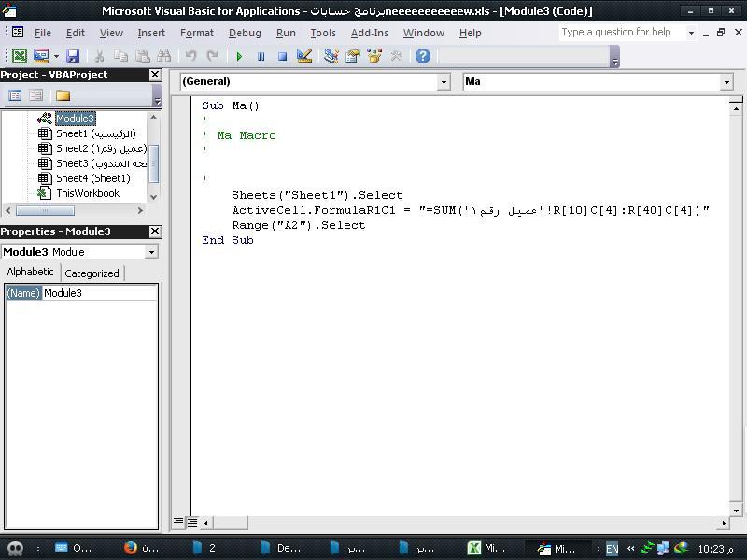Open the Insert menu
Viewport: 747px width, 560px height.
click(x=151, y=33)
